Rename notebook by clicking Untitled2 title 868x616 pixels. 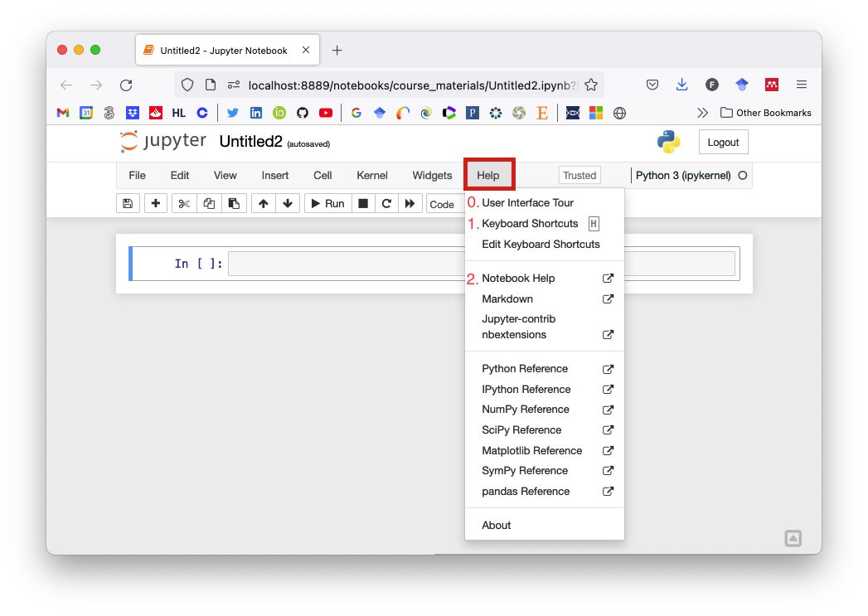[250, 142]
